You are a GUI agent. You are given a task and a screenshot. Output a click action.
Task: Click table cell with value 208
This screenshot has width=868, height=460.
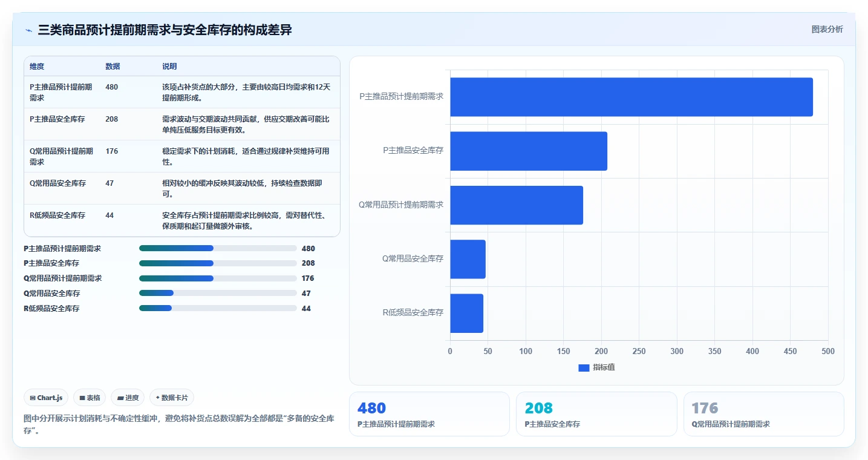pos(111,119)
